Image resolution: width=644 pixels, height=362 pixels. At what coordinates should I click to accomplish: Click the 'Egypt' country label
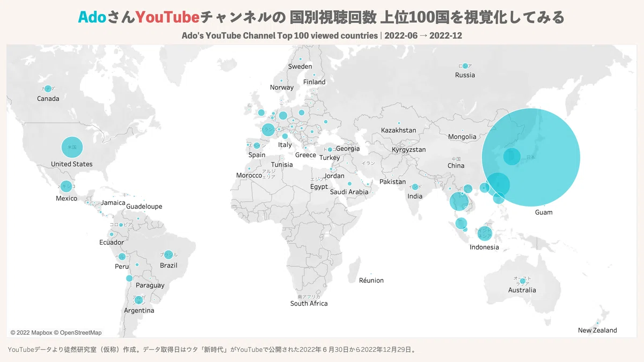point(319,187)
